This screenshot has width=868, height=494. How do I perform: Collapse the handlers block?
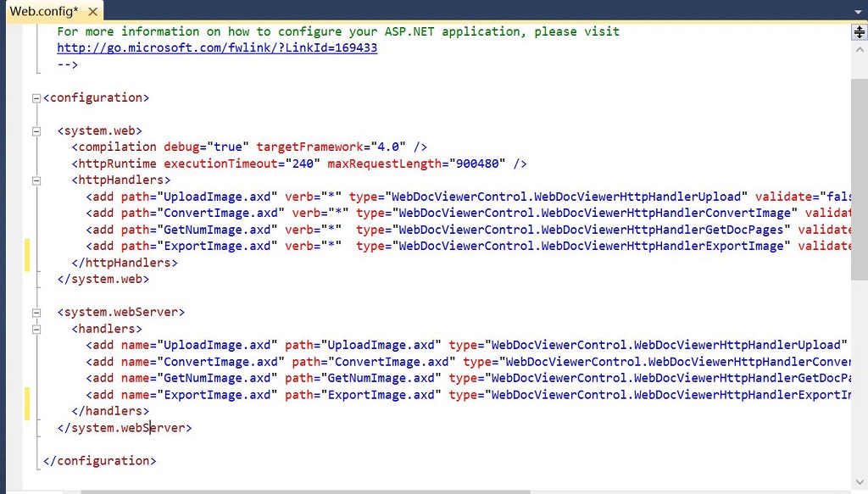(36, 329)
